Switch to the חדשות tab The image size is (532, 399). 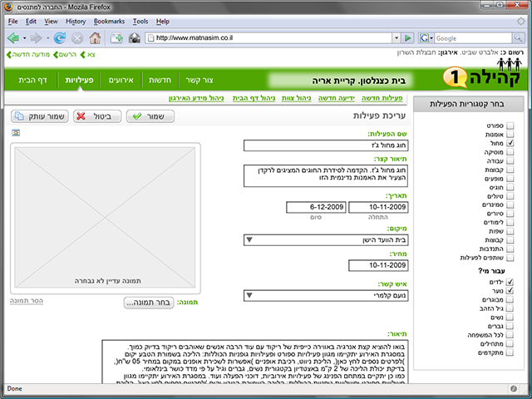pyautogui.click(x=160, y=81)
